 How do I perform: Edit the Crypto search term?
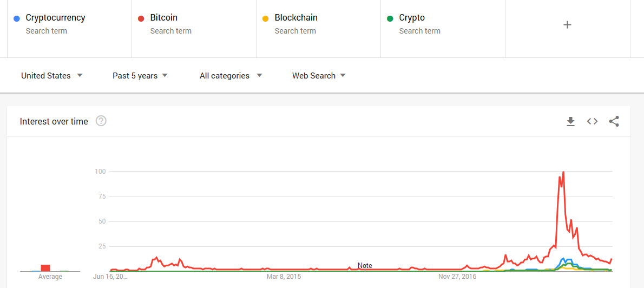(x=412, y=18)
